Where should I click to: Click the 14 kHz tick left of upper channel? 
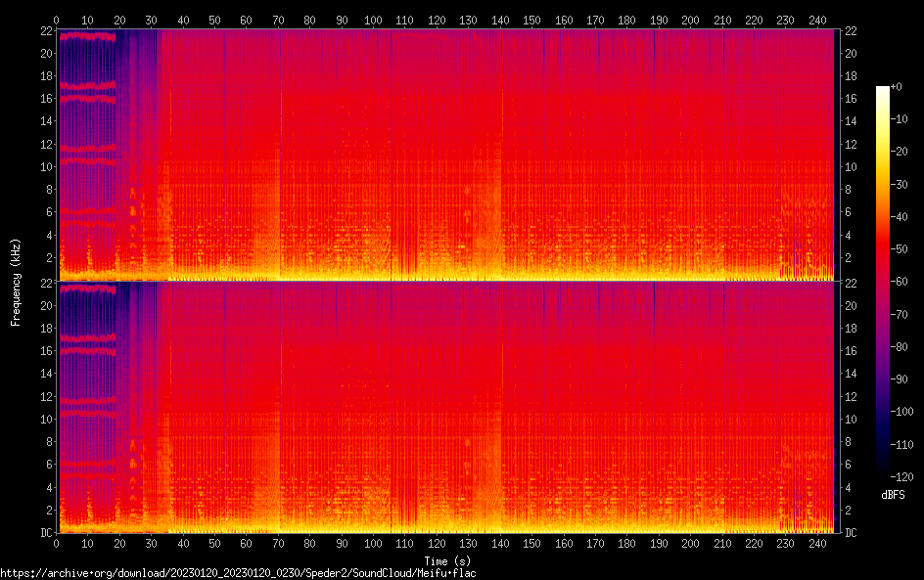[x=45, y=121]
